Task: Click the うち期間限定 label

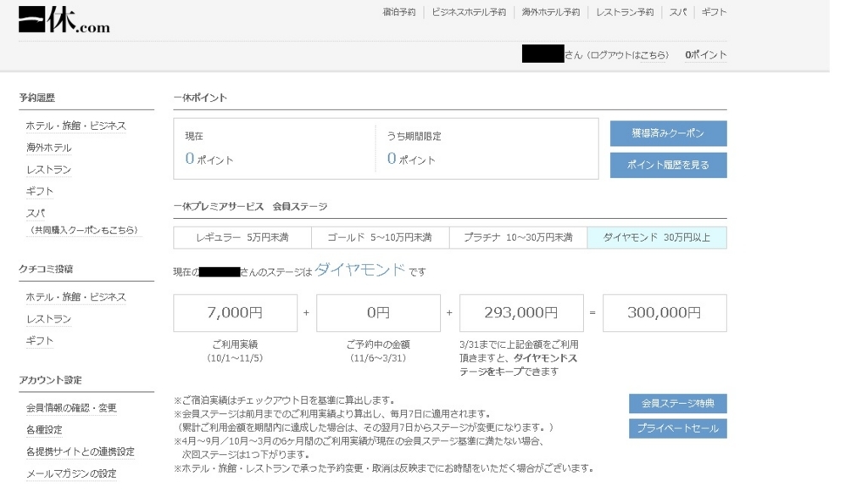Action: click(414, 137)
